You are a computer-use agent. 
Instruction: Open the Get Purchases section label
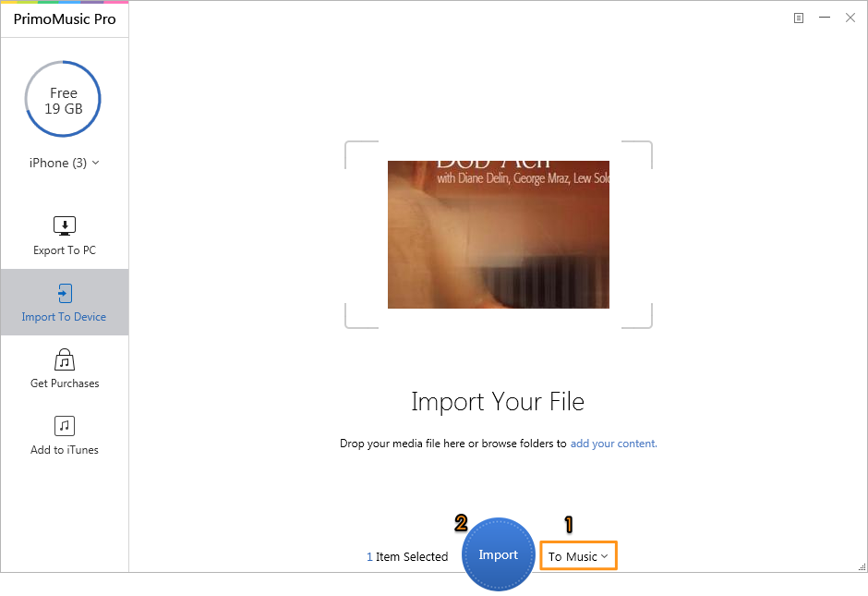[65, 383]
